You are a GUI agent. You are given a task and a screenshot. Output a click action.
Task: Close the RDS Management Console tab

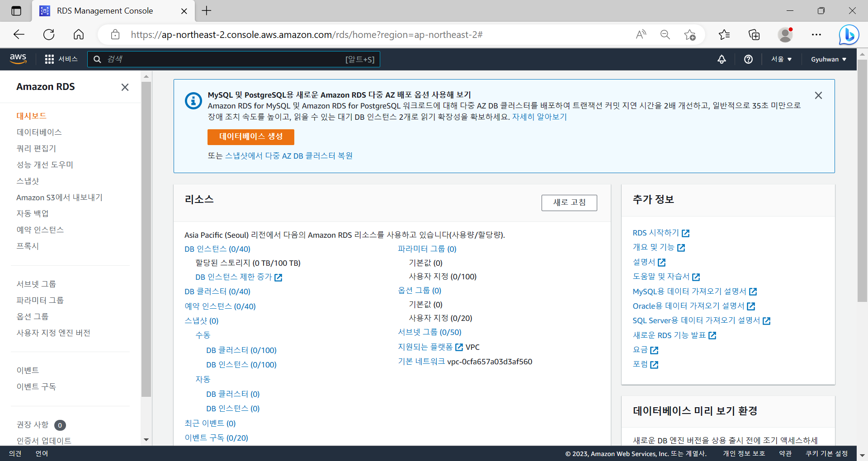(x=184, y=11)
